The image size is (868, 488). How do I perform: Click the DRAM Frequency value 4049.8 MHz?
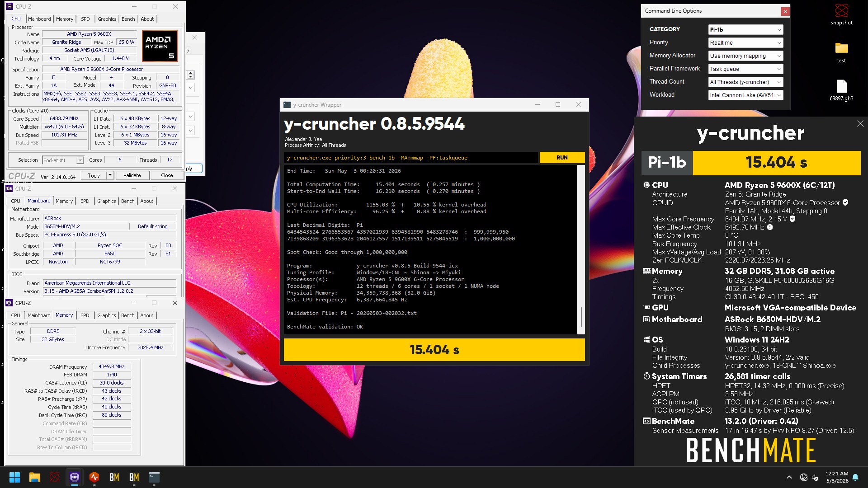coord(112,366)
